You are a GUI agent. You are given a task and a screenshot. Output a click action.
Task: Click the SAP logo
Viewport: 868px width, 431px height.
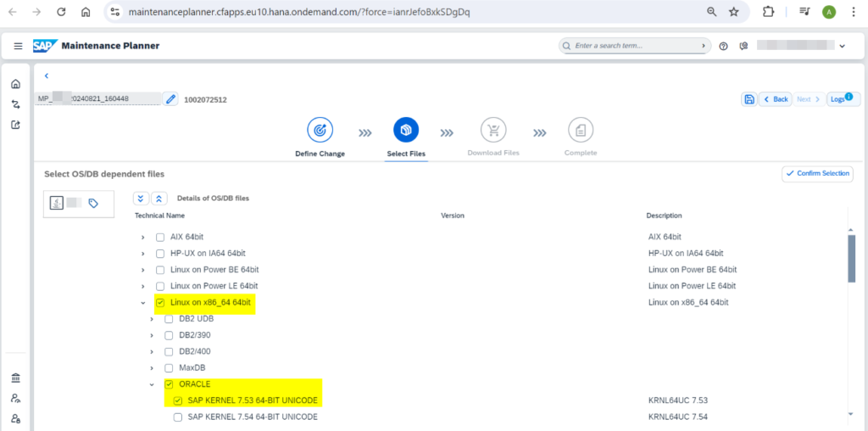click(44, 46)
